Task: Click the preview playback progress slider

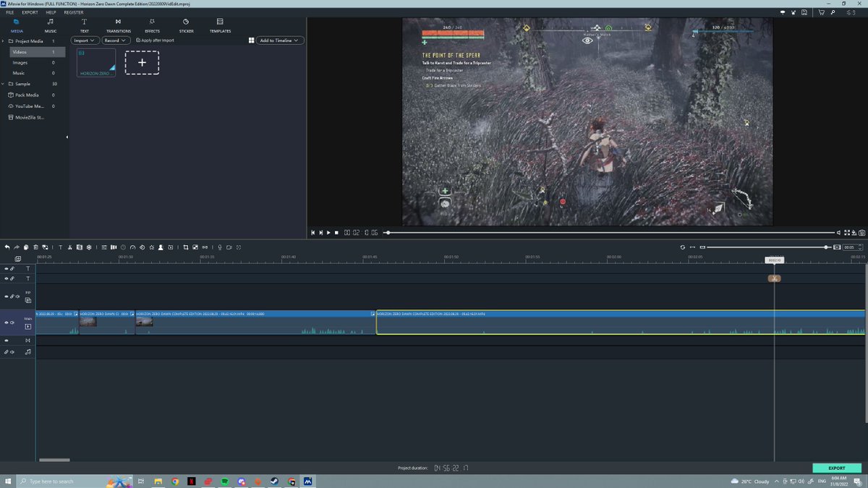Action: [610, 233]
